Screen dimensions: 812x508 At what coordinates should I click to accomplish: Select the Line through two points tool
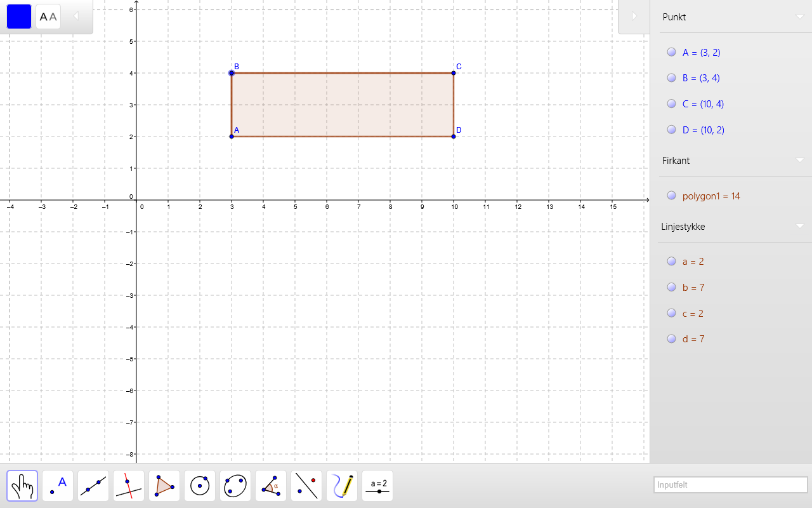93,486
